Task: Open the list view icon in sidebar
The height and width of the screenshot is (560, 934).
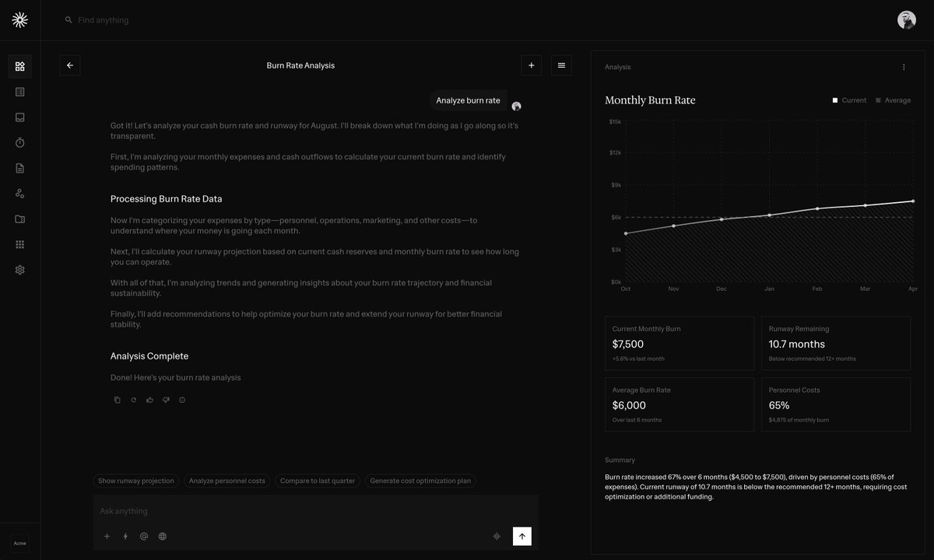Action: click(20, 92)
